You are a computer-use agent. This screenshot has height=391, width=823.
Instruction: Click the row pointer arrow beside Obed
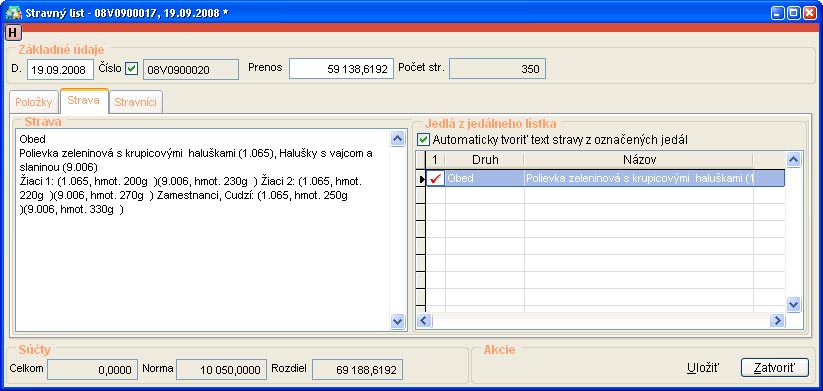point(421,179)
